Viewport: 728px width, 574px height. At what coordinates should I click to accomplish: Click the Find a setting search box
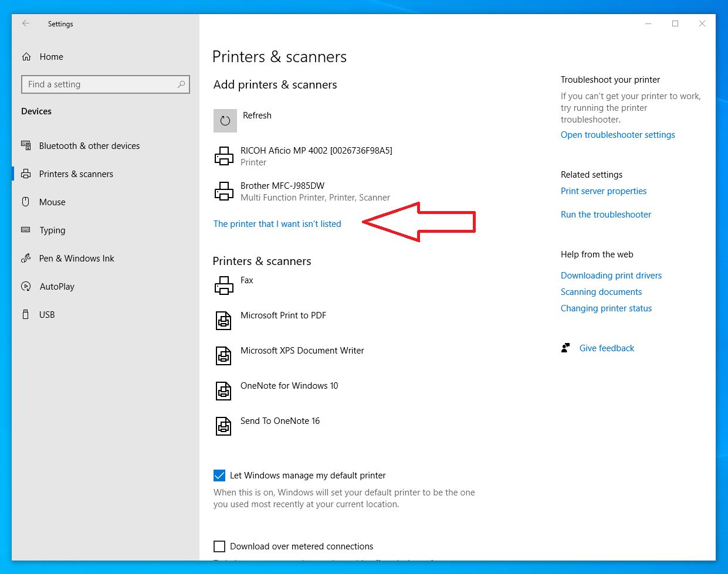pyautogui.click(x=100, y=84)
